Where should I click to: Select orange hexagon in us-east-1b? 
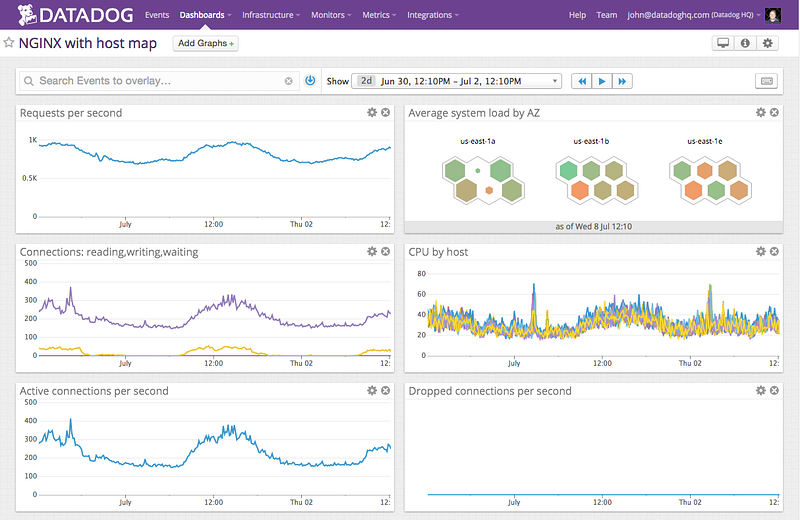580,190
